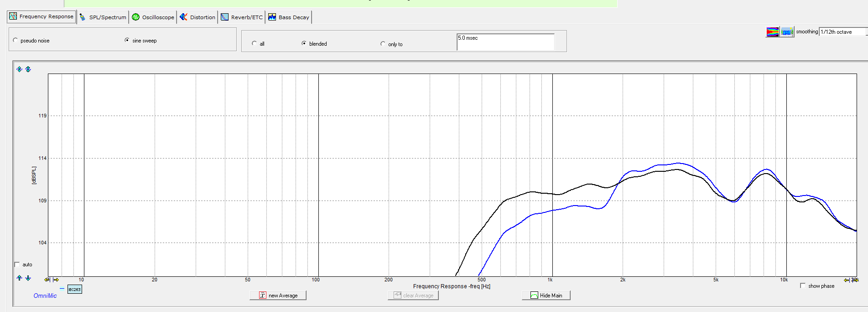Switch to the SPL/Spectrum tab

(103, 17)
